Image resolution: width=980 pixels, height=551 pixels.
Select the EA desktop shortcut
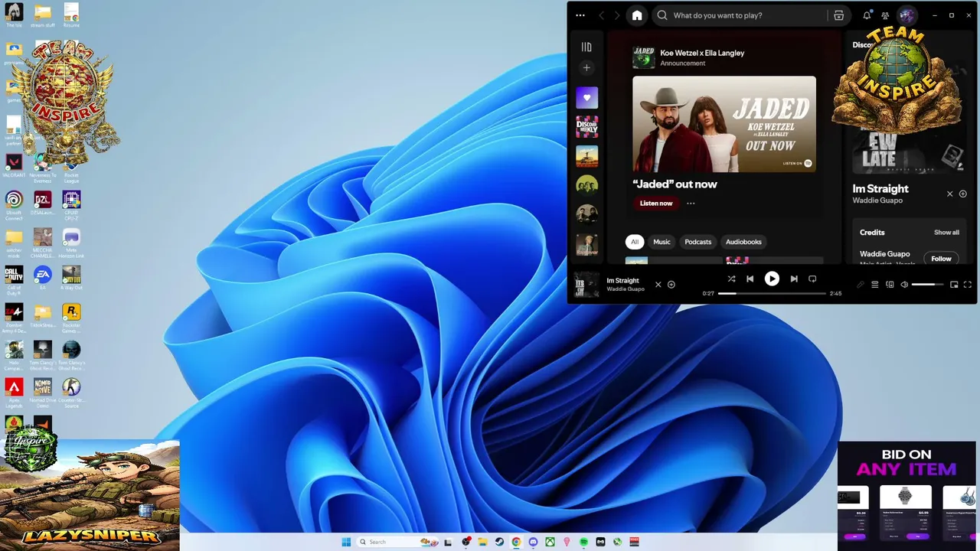[43, 278]
